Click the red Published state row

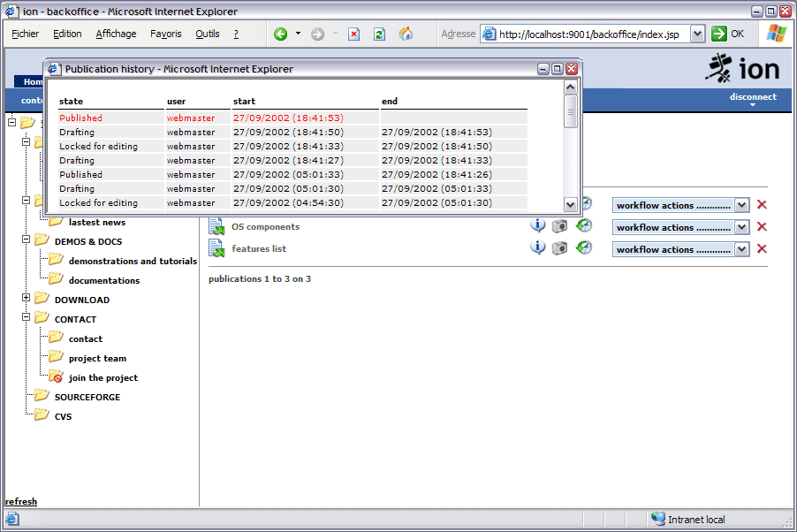tap(292, 118)
